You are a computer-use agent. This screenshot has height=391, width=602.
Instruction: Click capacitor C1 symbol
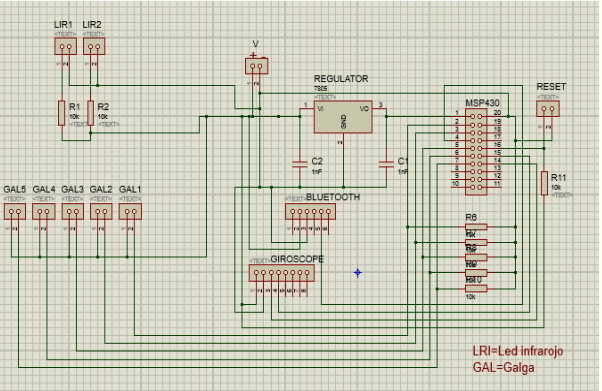pos(386,164)
